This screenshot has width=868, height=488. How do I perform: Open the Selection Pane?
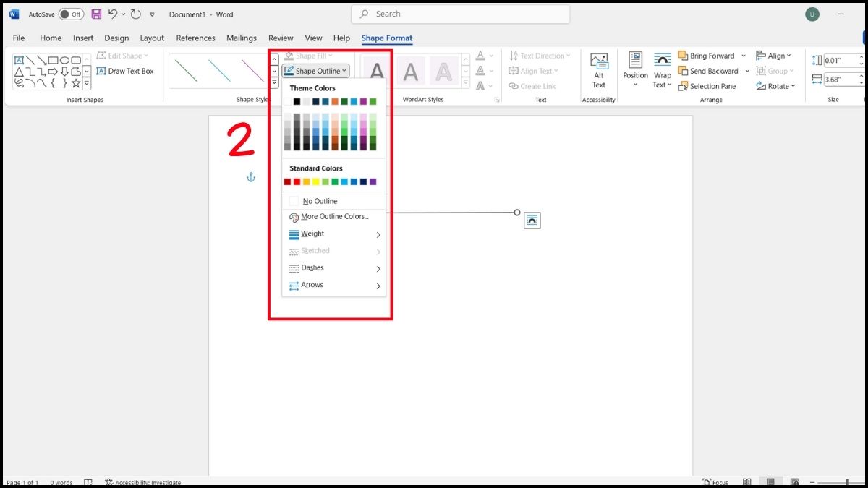pos(707,86)
